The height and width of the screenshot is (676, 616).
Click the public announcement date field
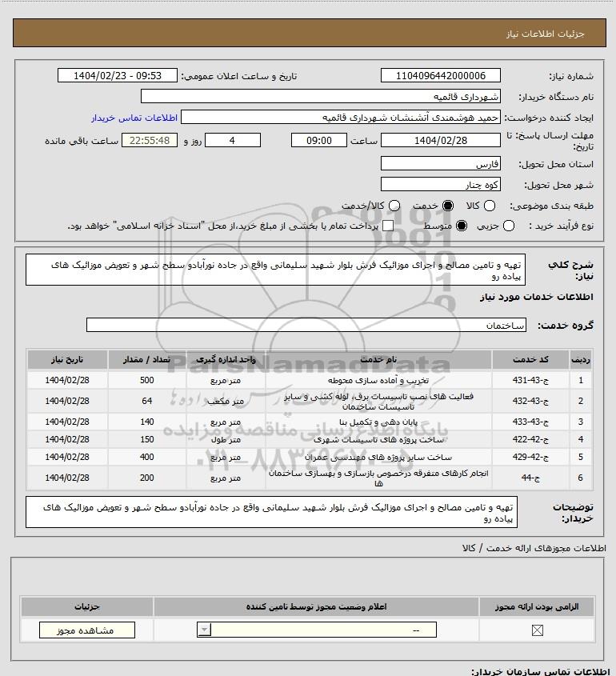pos(118,75)
